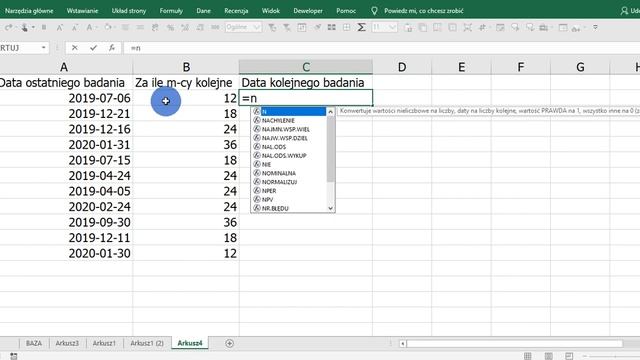Select NORMALIZUJ function suggestion
The width and height of the screenshot is (640, 360).
coord(289,182)
